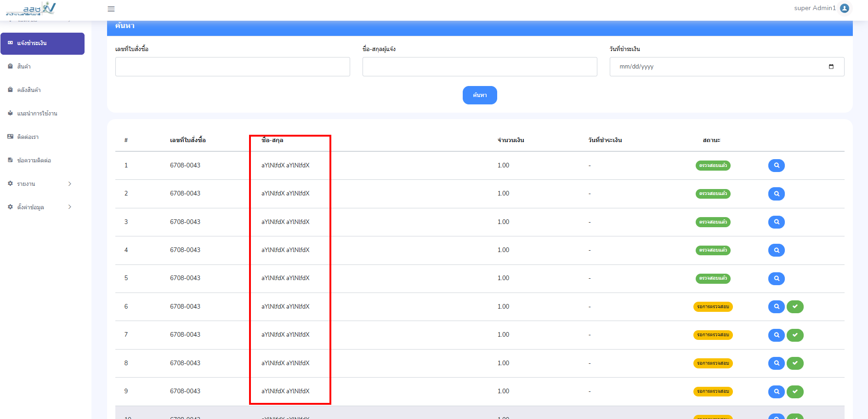This screenshot has height=419, width=868.
Task: Click green checkmark button in row 8
Action: pyautogui.click(x=795, y=363)
